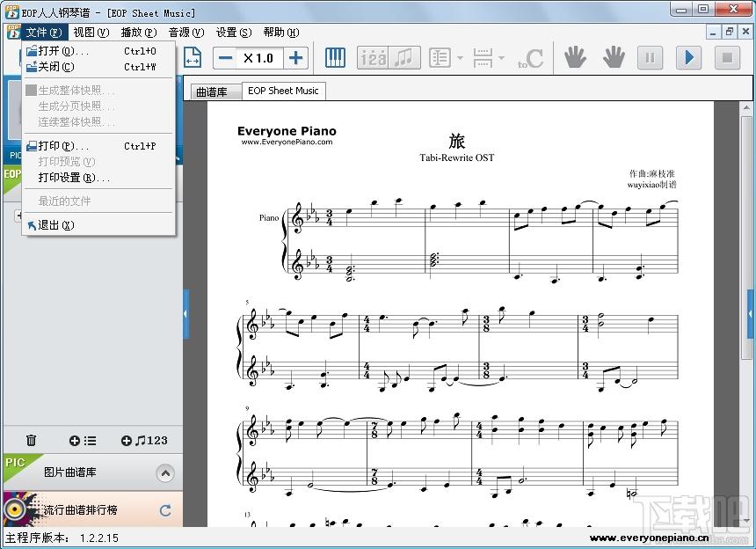This screenshot has width=756, height=549.
Task: Minimize the inner EOP Sheet Music document
Action: [x=713, y=33]
